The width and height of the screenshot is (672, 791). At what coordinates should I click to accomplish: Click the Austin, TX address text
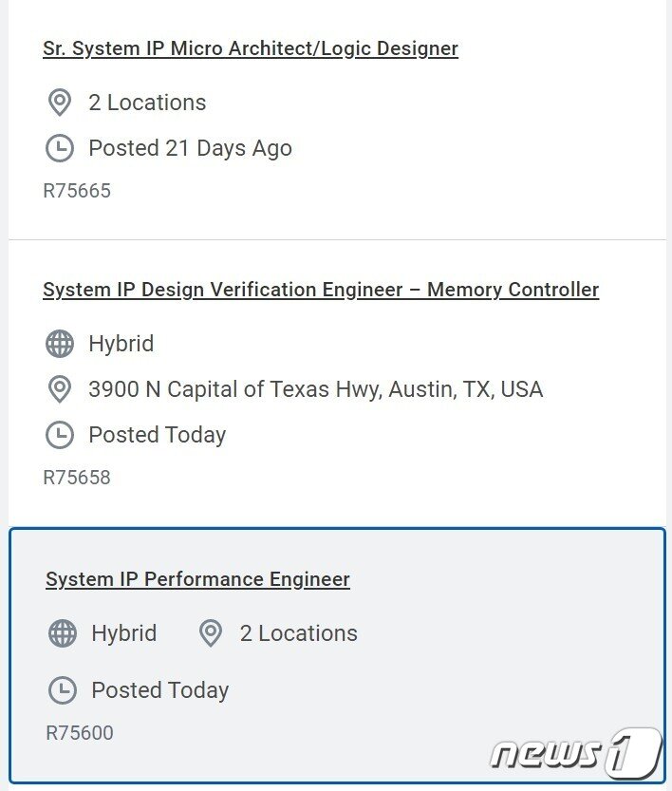tap(315, 389)
